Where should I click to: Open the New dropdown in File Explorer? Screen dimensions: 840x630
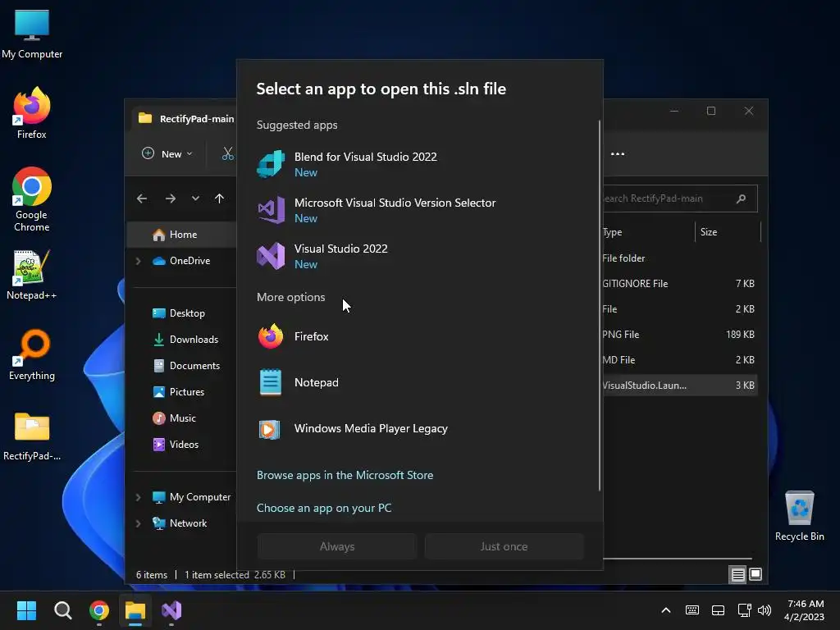[167, 153]
